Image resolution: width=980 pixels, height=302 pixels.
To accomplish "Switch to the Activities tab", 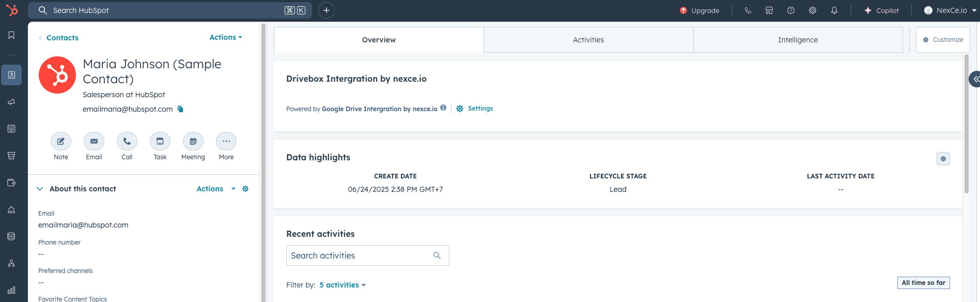I will pos(588,40).
